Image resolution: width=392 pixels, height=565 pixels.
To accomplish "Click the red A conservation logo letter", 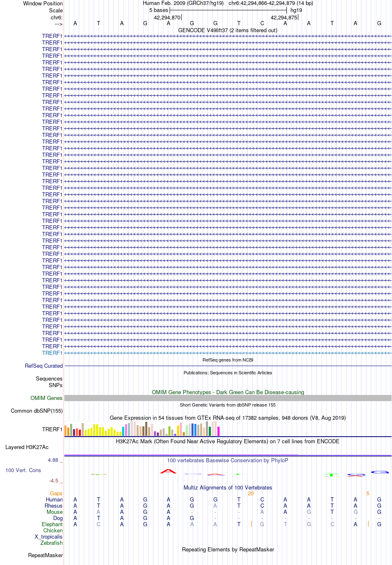I will [x=168, y=471].
